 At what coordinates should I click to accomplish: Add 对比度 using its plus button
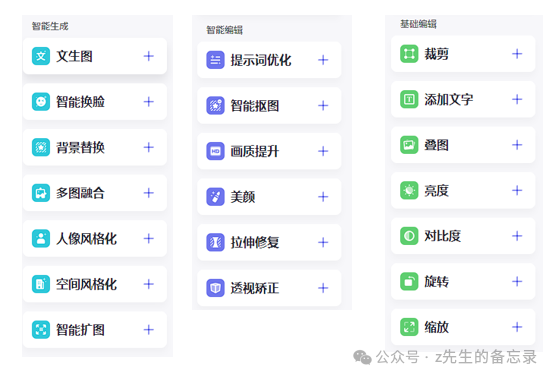[x=517, y=236]
